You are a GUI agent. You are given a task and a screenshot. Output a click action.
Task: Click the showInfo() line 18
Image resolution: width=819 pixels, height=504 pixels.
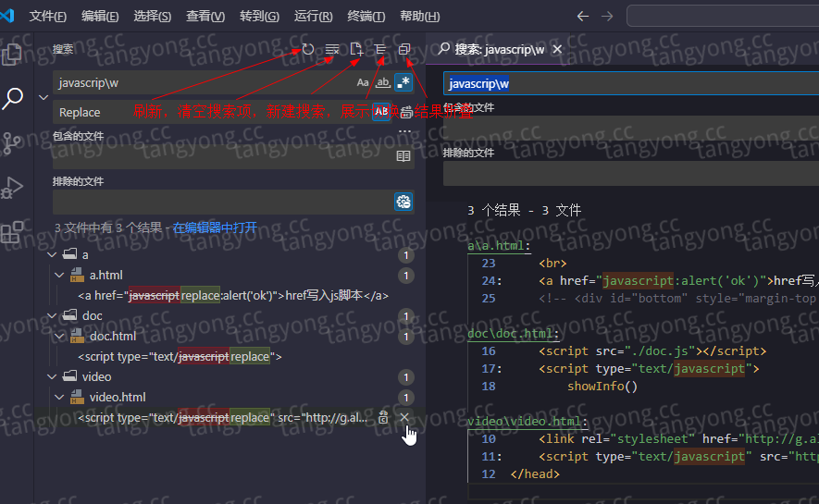pyautogui.click(x=602, y=386)
